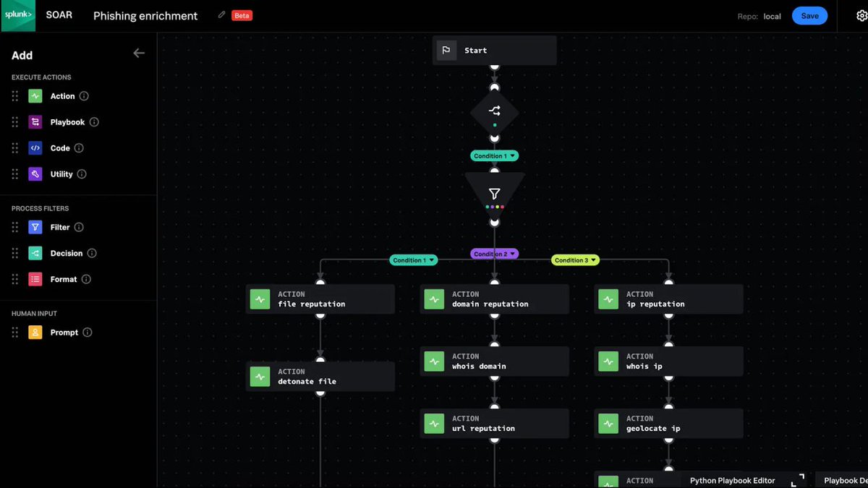Image resolution: width=868 pixels, height=488 pixels.
Task: Select the purple Playbook block icon
Action: pos(35,122)
